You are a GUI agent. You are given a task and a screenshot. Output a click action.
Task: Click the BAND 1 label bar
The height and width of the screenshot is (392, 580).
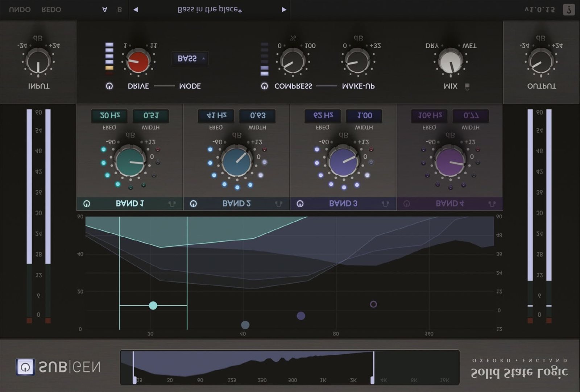pyautogui.click(x=130, y=204)
